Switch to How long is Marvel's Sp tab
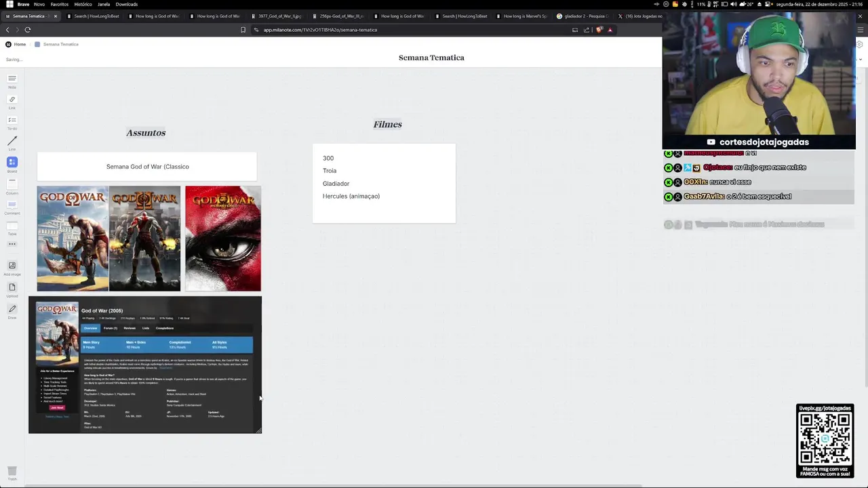This screenshot has width=868, height=488. coord(524,16)
